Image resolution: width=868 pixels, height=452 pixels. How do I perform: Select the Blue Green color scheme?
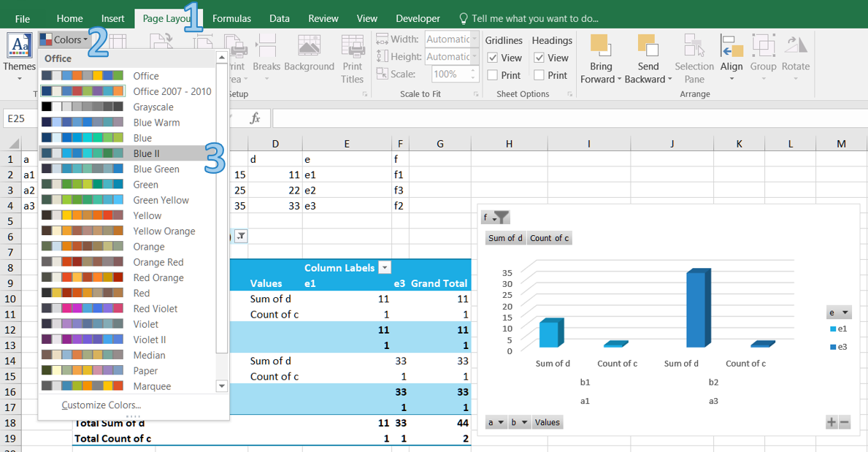(155, 169)
